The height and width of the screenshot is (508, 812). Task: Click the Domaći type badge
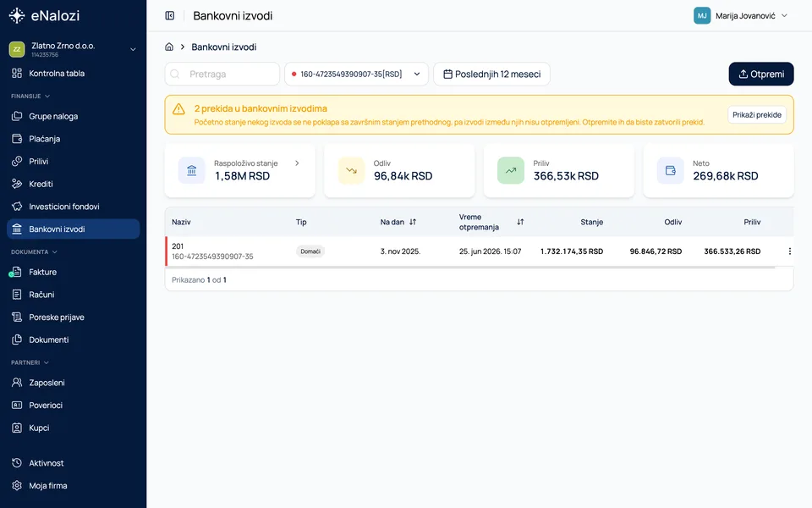pyautogui.click(x=310, y=251)
